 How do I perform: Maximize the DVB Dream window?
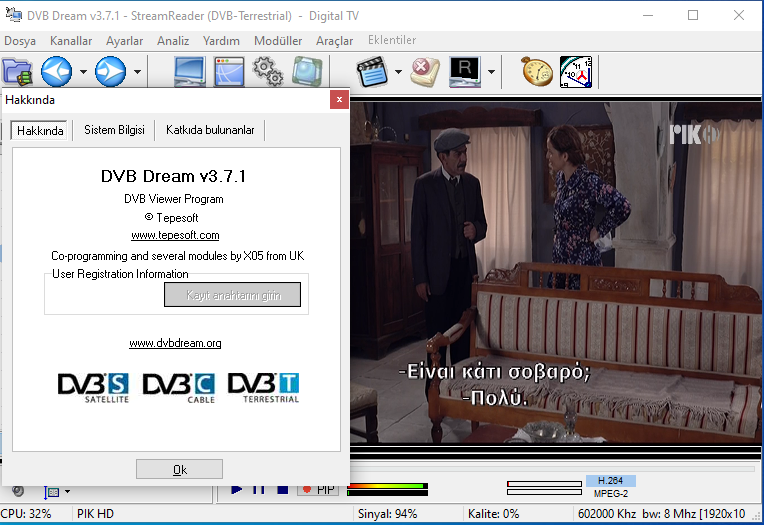click(693, 16)
